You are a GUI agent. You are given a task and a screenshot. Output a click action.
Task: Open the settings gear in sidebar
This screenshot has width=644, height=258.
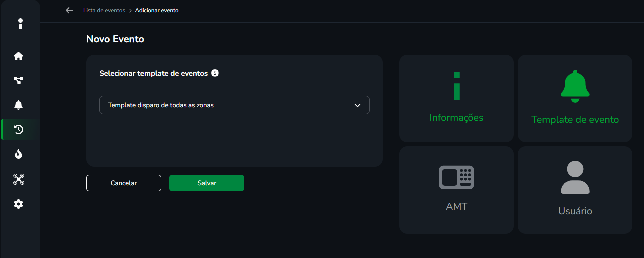click(x=19, y=204)
